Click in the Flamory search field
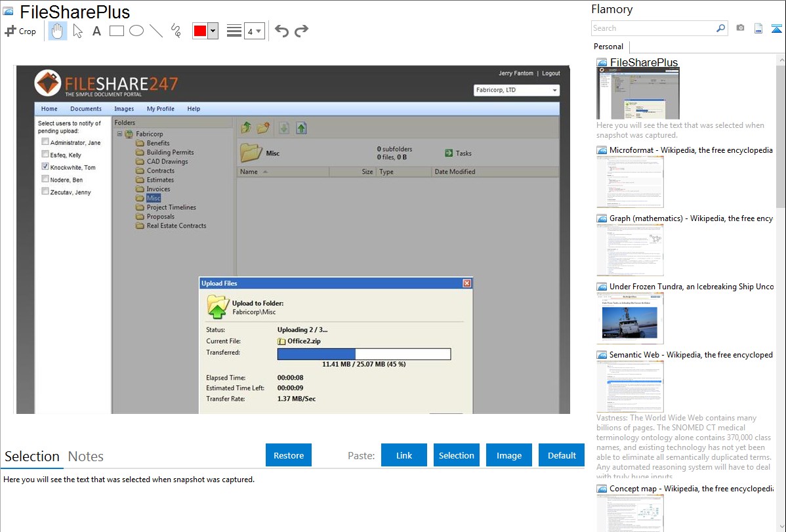Image resolution: width=786 pixels, height=532 pixels. point(653,28)
